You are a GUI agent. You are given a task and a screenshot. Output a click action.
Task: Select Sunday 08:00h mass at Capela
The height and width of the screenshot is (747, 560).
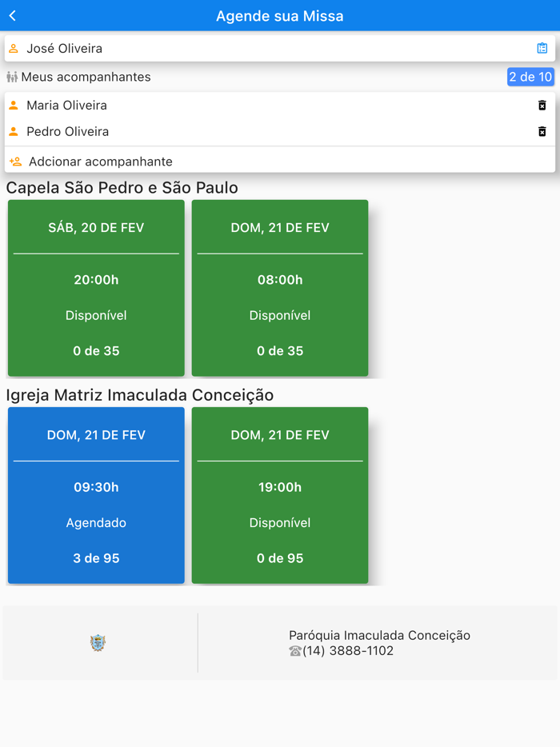pyautogui.click(x=280, y=288)
